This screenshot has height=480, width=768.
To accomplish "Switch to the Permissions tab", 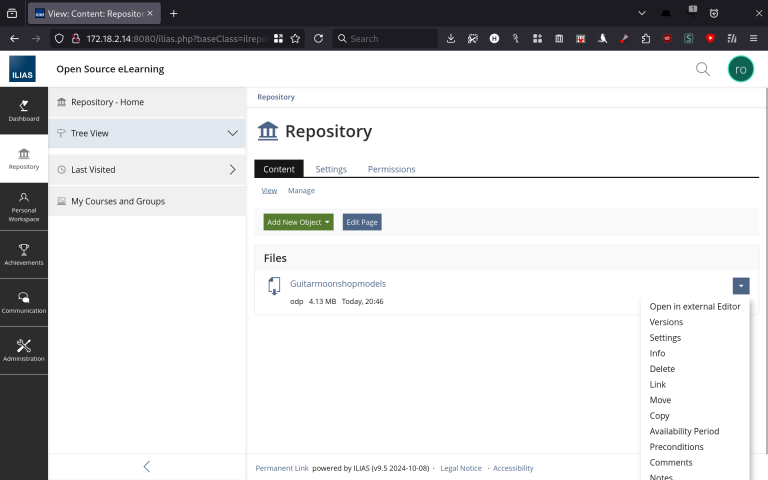I will coord(391,169).
